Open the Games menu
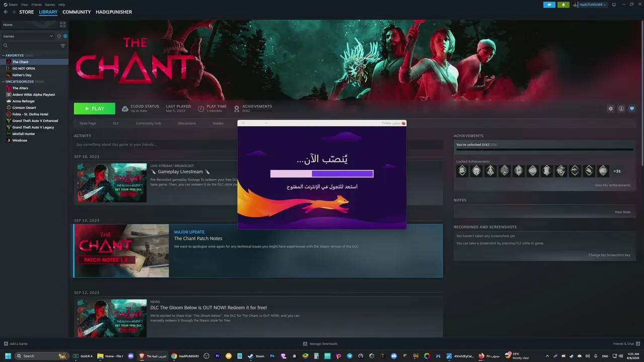The height and width of the screenshot is (362, 644). pyautogui.click(x=50, y=5)
